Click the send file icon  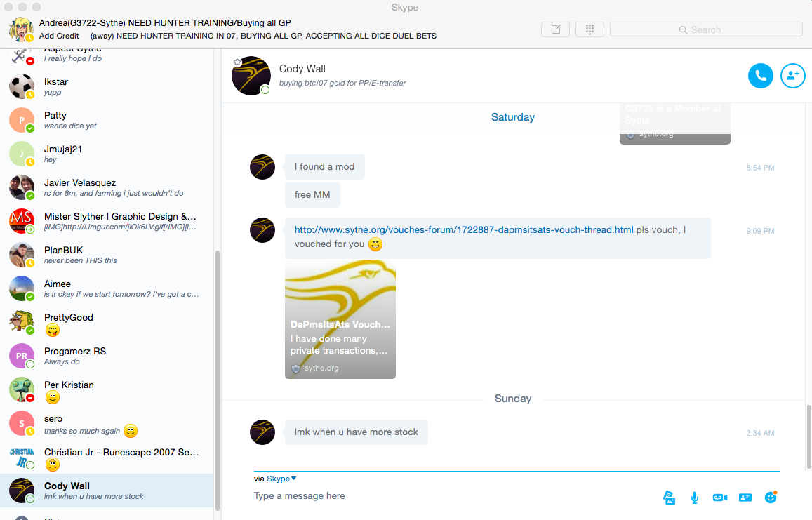[x=669, y=498]
